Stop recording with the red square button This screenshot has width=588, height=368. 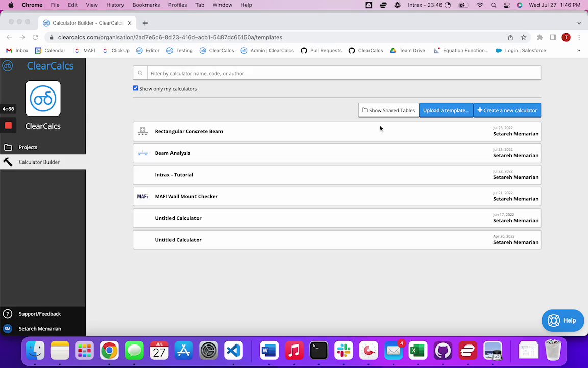click(8, 125)
